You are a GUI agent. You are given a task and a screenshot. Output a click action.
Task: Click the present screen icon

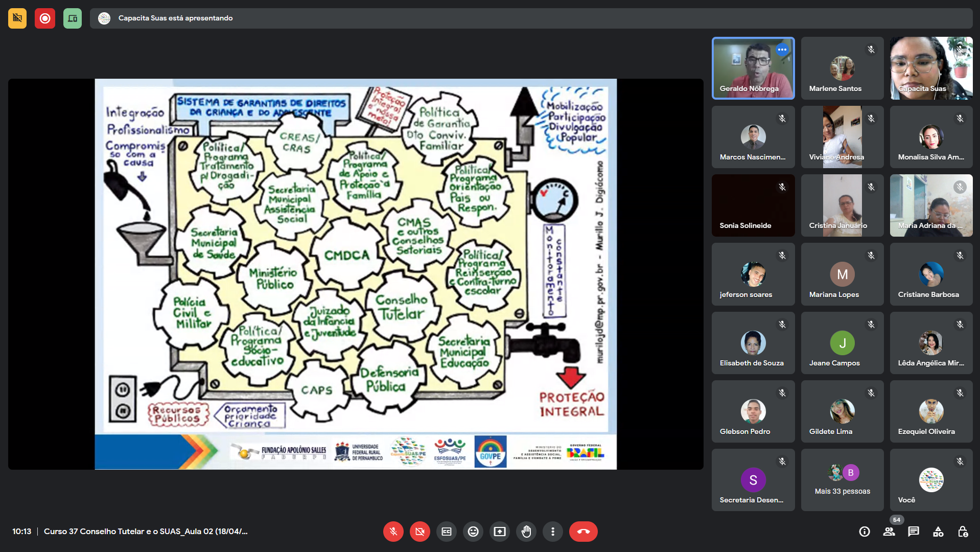(x=500, y=532)
